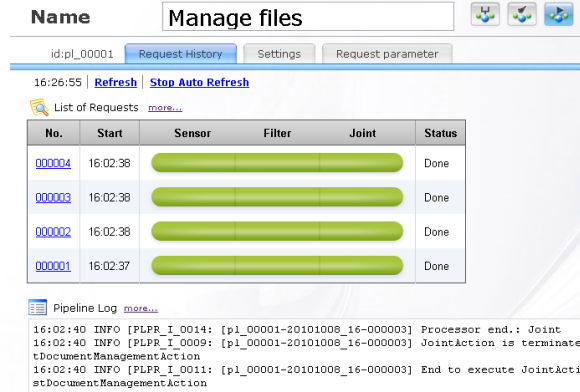Click the progress bar of request 000001
The height and width of the screenshot is (392, 580).
click(277, 266)
